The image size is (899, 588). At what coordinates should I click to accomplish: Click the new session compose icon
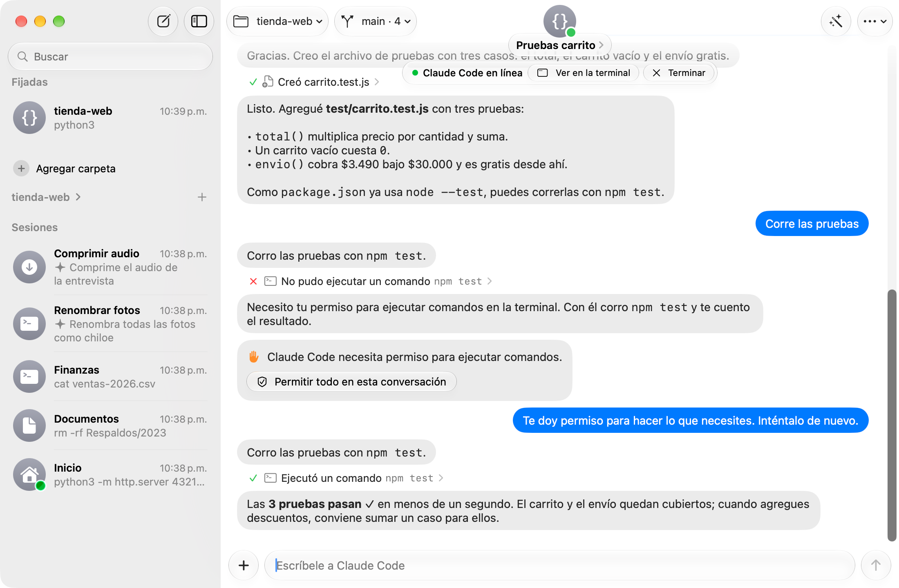[x=163, y=21]
